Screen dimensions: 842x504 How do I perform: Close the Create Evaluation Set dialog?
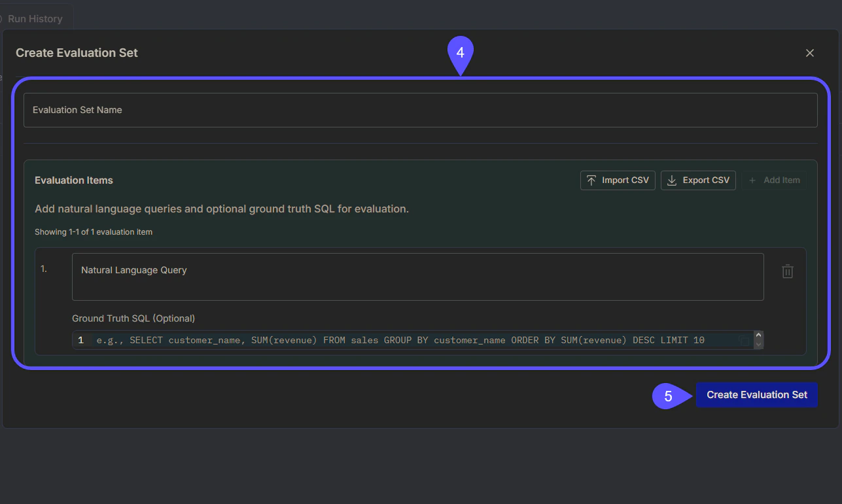(x=810, y=53)
